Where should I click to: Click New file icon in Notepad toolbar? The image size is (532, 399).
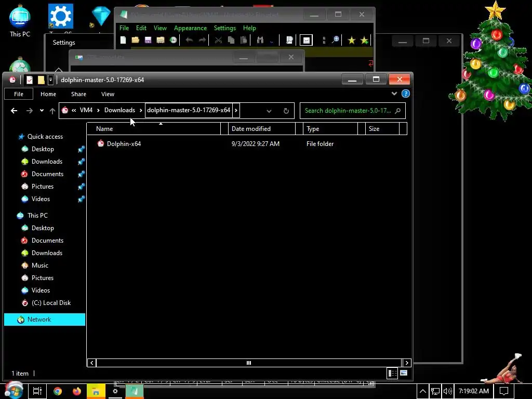[123, 40]
